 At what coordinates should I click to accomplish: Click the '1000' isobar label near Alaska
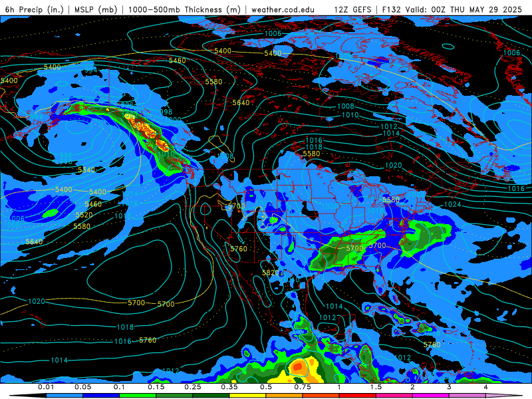pyautogui.click(x=173, y=120)
